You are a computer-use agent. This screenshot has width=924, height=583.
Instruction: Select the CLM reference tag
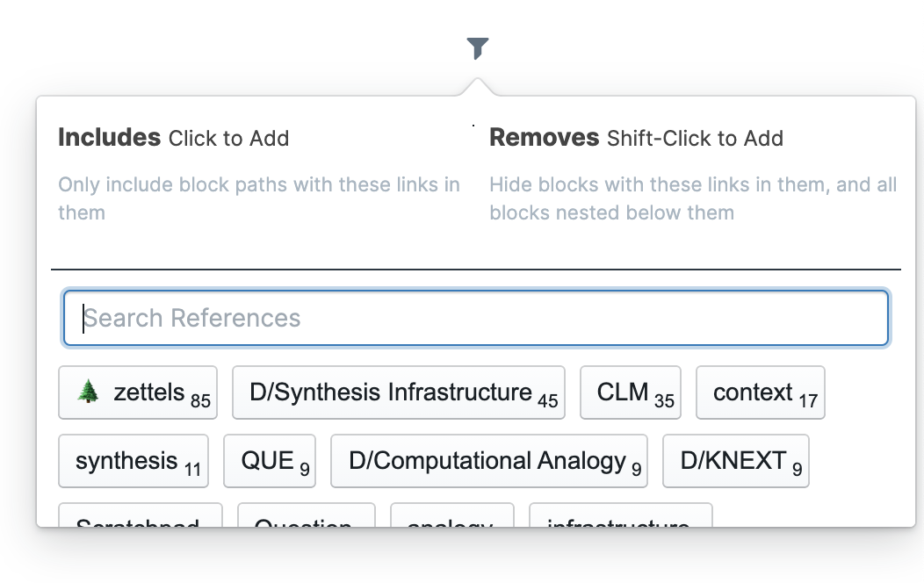click(x=630, y=392)
